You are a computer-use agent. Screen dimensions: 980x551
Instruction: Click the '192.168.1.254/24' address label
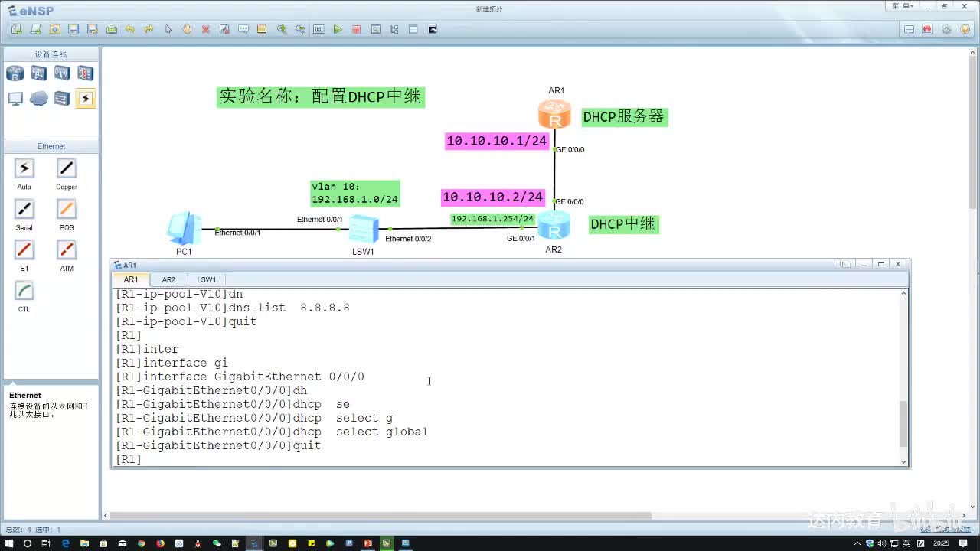(492, 219)
